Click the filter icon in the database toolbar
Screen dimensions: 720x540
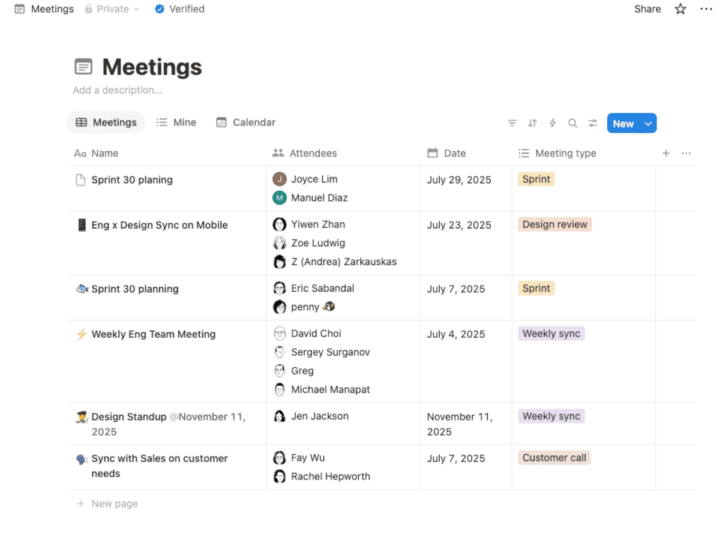pyautogui.click(x=512, y=123)
